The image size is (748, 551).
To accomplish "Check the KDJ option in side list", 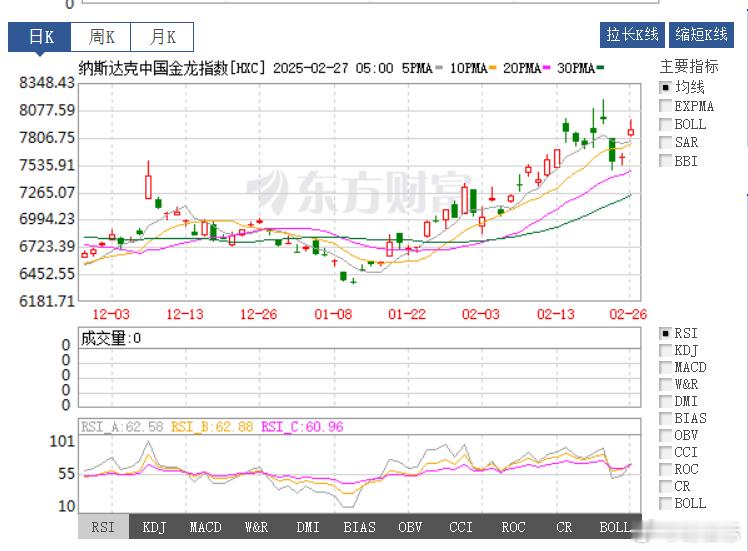I will tap(665, 351).
